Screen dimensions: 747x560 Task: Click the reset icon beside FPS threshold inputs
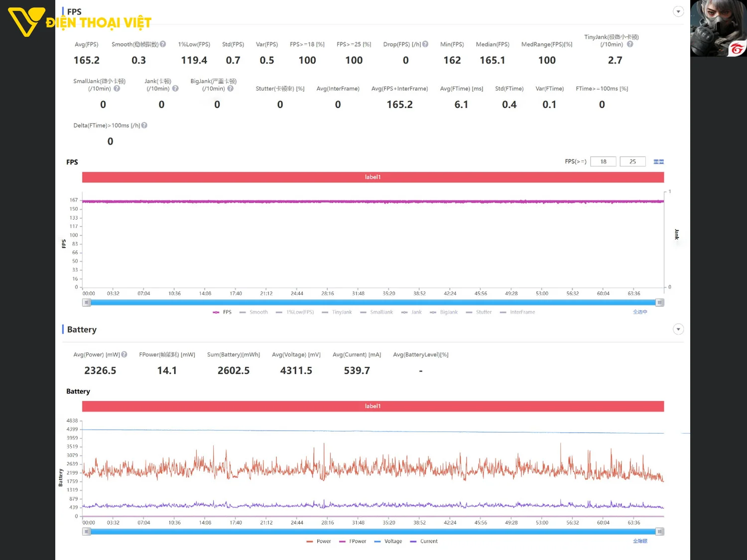(x=658, y=162)
